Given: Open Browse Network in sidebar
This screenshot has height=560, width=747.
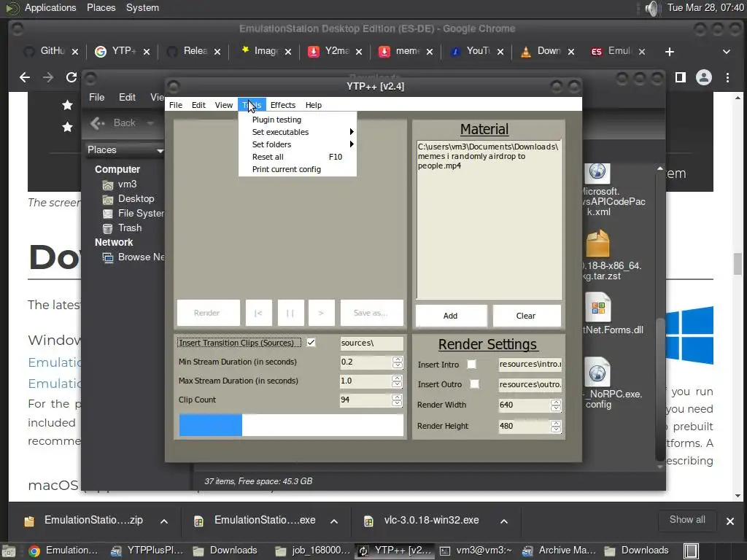Looking at the screenshot, I should (x=134, y=257).
